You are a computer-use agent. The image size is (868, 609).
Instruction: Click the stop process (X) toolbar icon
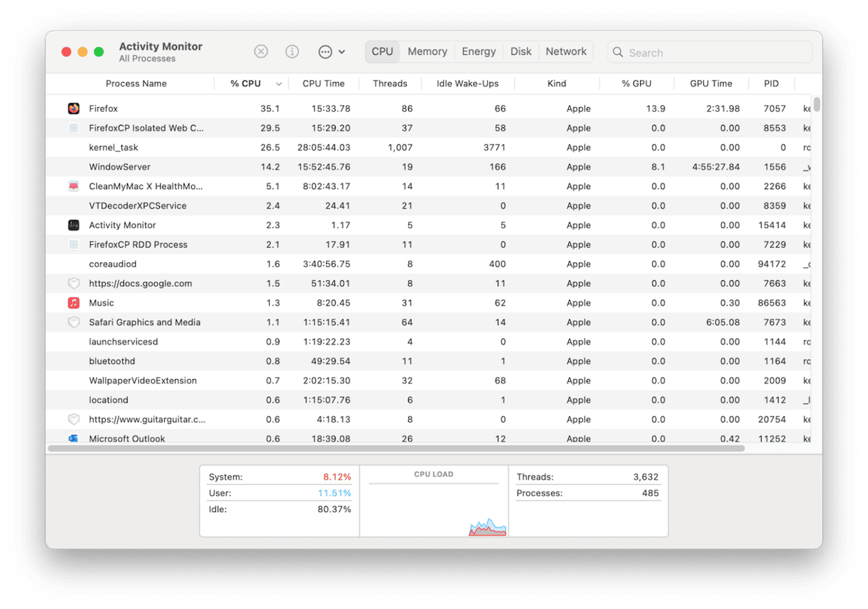[x=261, y=51]
